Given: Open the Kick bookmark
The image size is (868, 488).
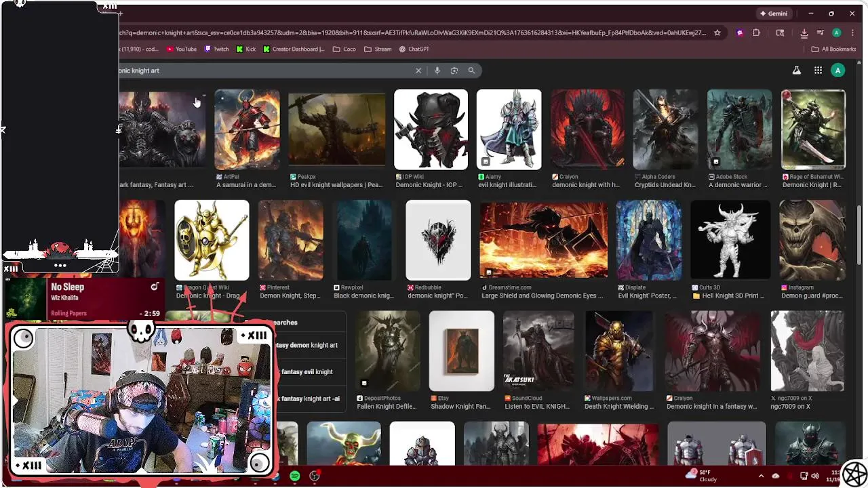Looking at the screenshot, I should [x=246, y=49].
